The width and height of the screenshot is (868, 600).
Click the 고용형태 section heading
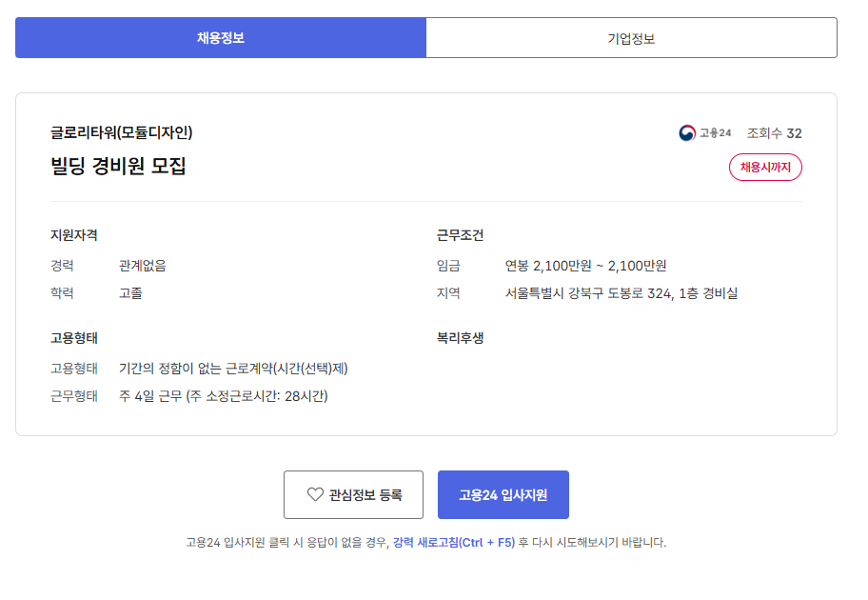[74, 338]
